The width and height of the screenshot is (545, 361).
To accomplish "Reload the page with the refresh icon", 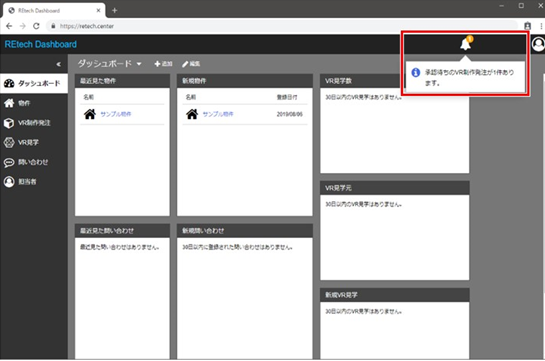I will [36, 26].
